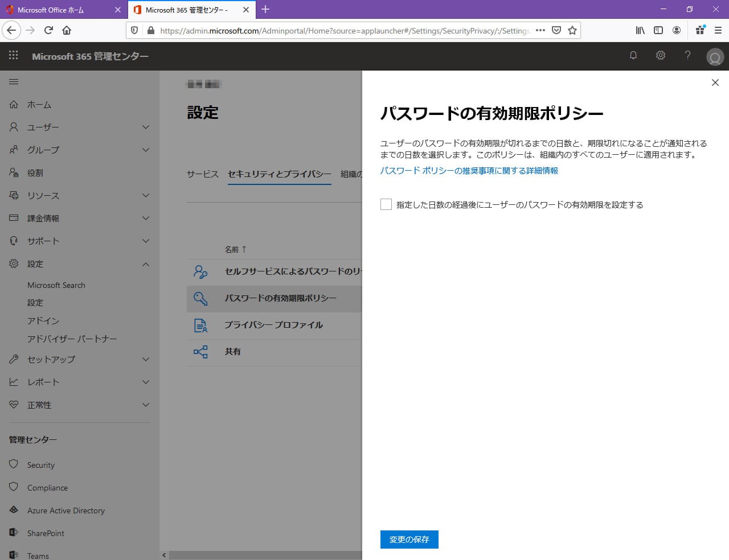Viewport: 729px width, 560px height.
Task: Click the Azure Active Directory icon
Action: (14, 510)
